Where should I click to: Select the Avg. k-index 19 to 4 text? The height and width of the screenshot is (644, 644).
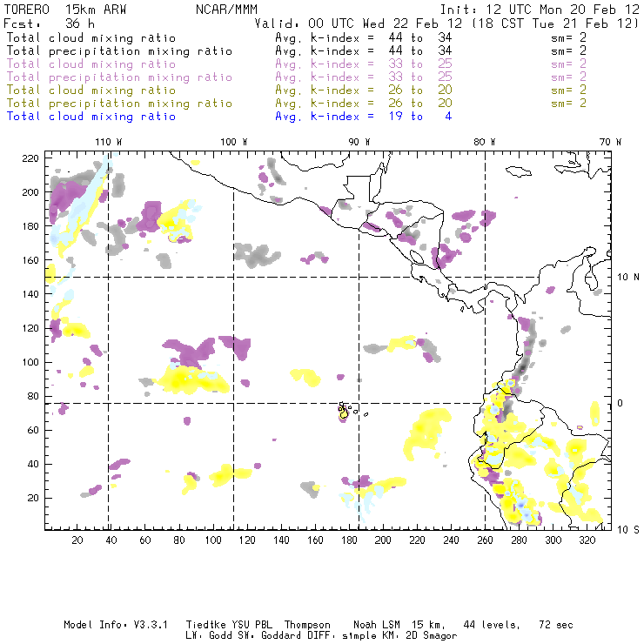click(x=363, y=116)
